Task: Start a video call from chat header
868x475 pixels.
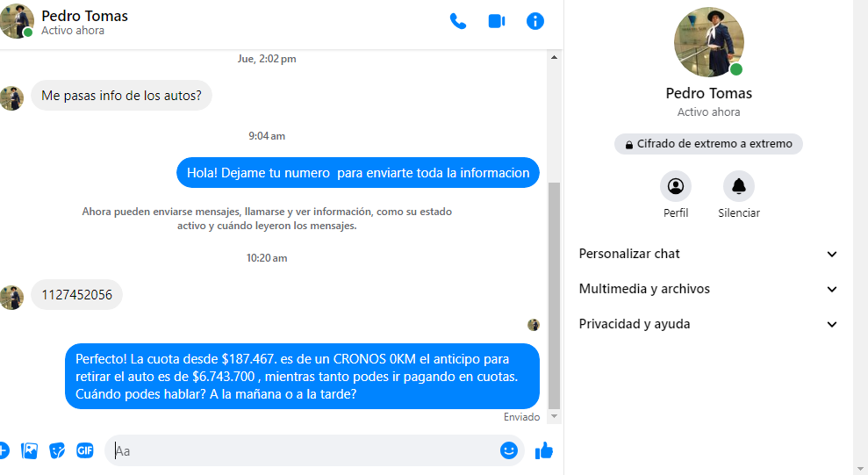Action: tap(497, 21)
